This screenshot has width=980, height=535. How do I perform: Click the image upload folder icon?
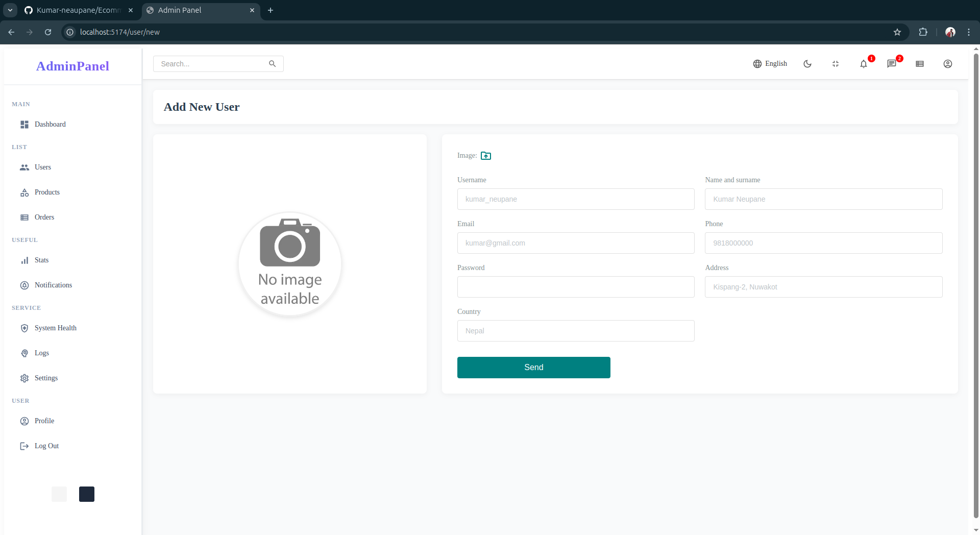coord(485,156)
